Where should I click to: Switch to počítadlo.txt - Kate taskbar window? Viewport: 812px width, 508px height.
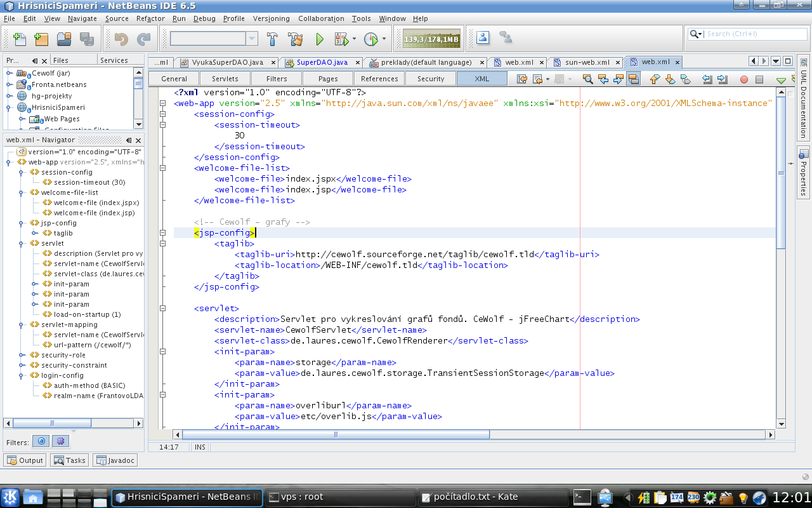coord(492,497)
